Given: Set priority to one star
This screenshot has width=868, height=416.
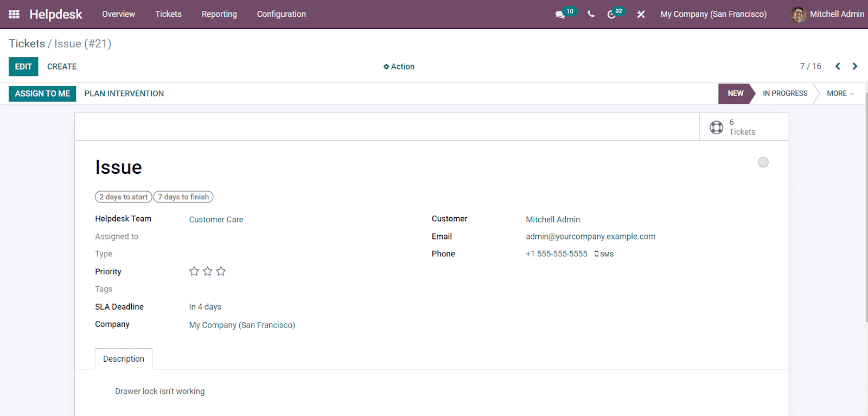Looking at the screenshot, I should (194, 271).
